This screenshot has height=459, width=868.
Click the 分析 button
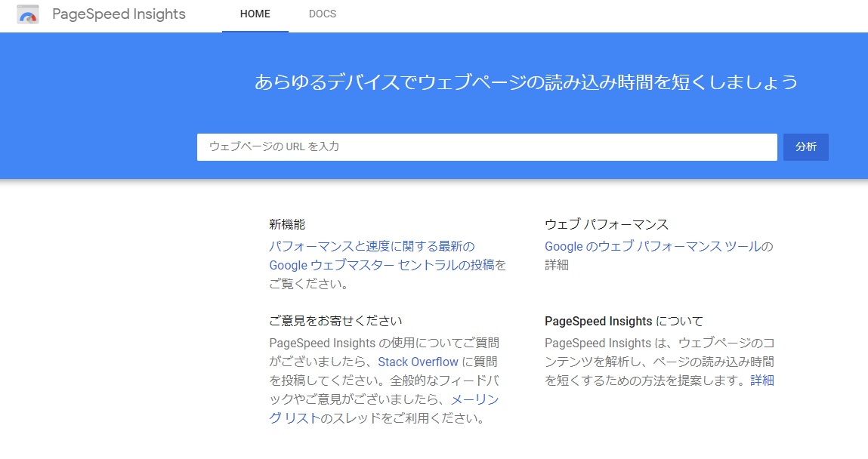(x=805, y=147)
